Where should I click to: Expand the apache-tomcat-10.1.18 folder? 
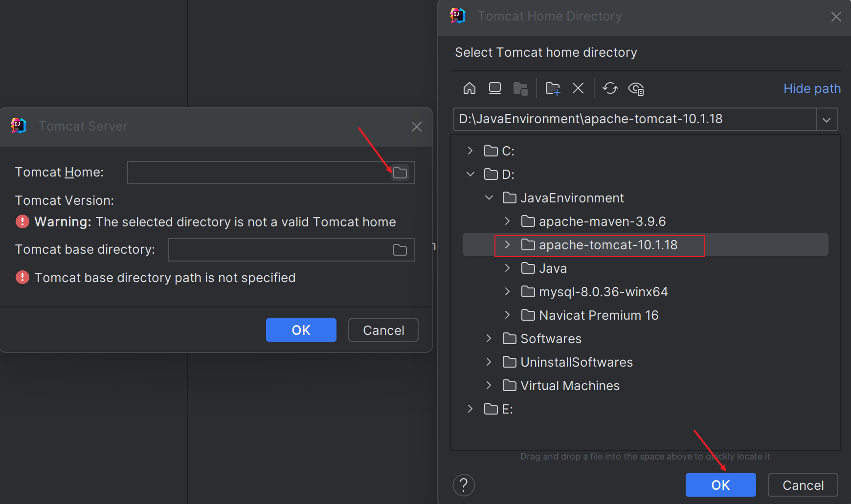507,244
